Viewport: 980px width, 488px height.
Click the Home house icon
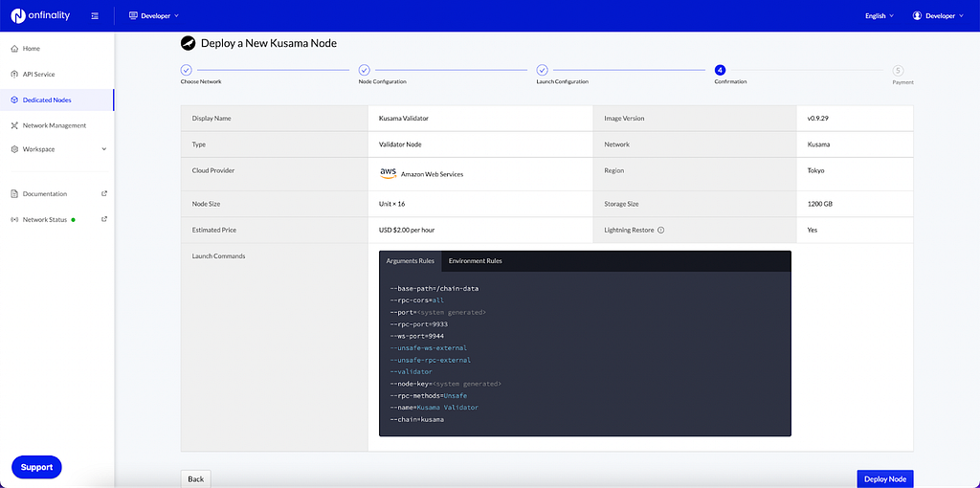tap(14, 48)
